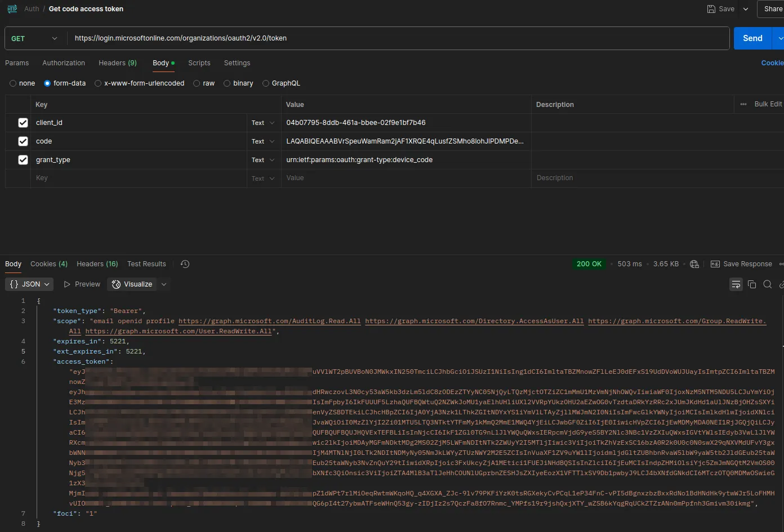Open the request Headers (9) tab
Viewport: 784px width, 532px height.
coord(118,63)
